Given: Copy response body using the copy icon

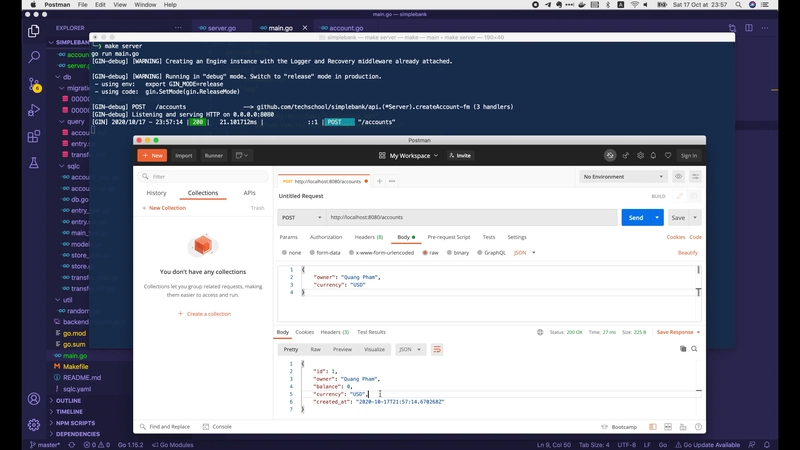Looking at the screenshot, I should pyautogui.click(x=683, y=349).
